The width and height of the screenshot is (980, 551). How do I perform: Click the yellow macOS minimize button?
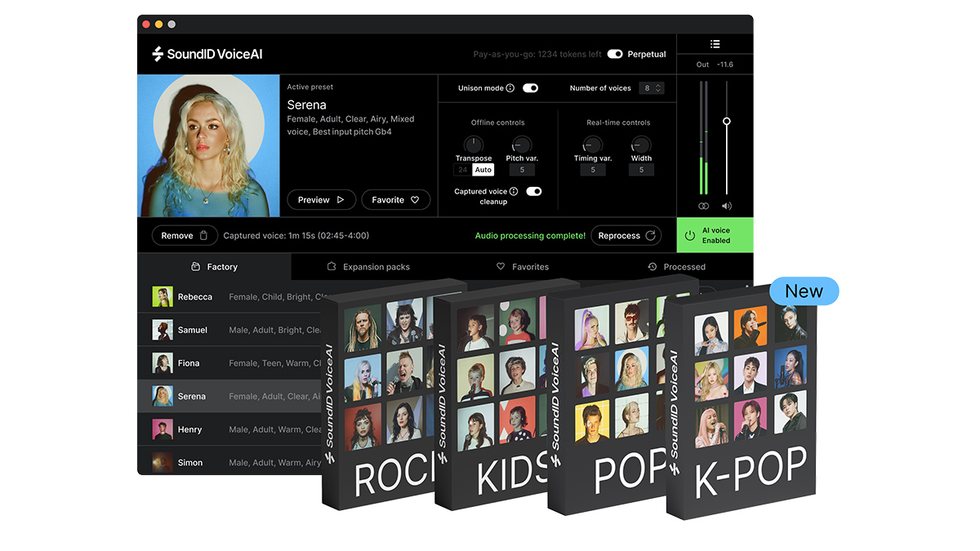(x=158, y=24)
